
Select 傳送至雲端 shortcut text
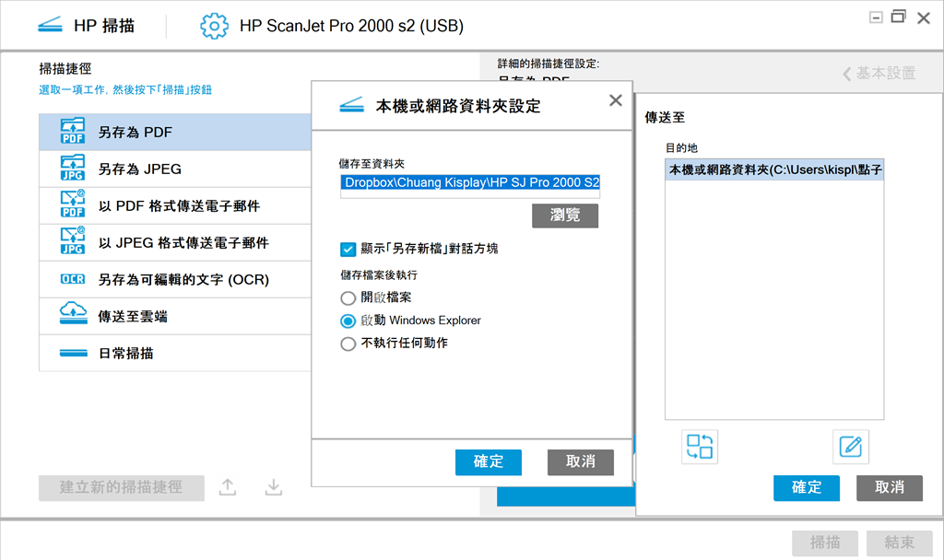click(x=133, y=317)
